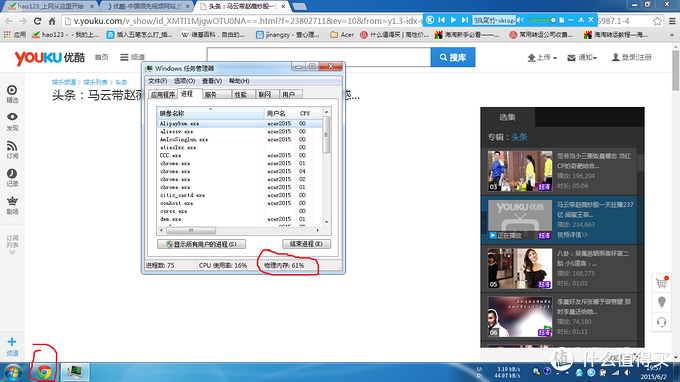Skip to the next track in the mini-player
The width and height of the screenshot is (680, 382).
pyautogui.click(x=464, y=20)
